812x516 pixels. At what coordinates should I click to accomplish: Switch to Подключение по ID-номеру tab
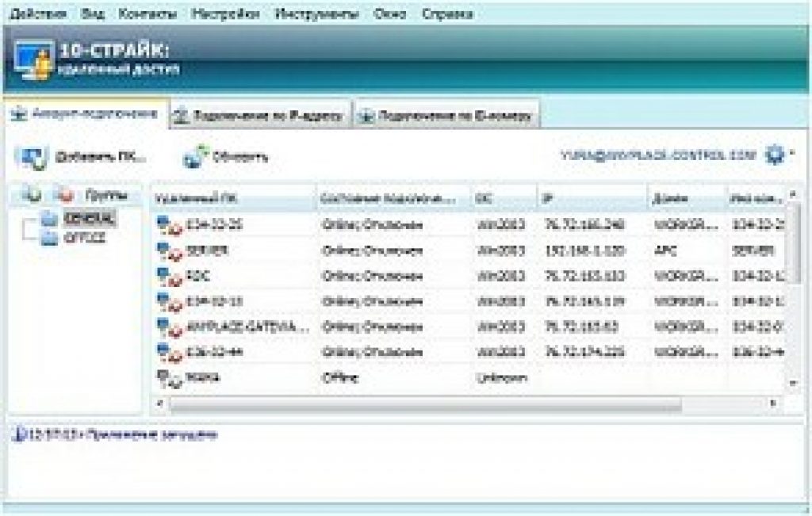[x=447, y=115]
